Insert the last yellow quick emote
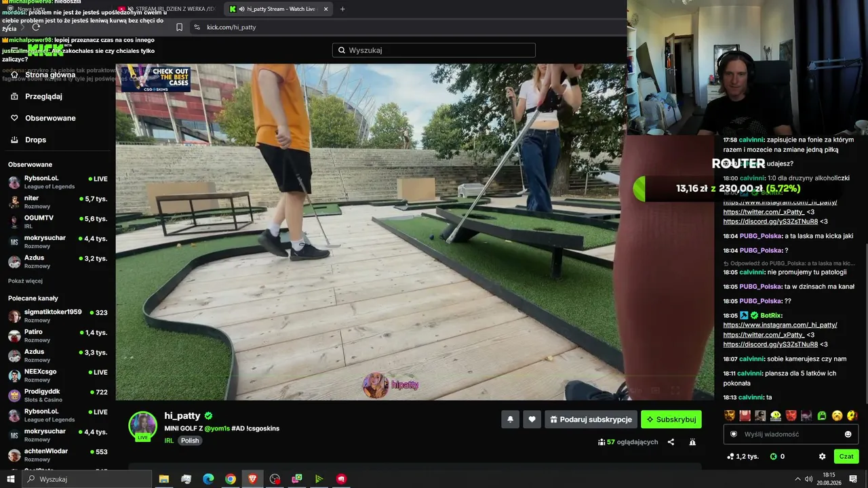Screen dimensions: 868x488 coord(852,415)
